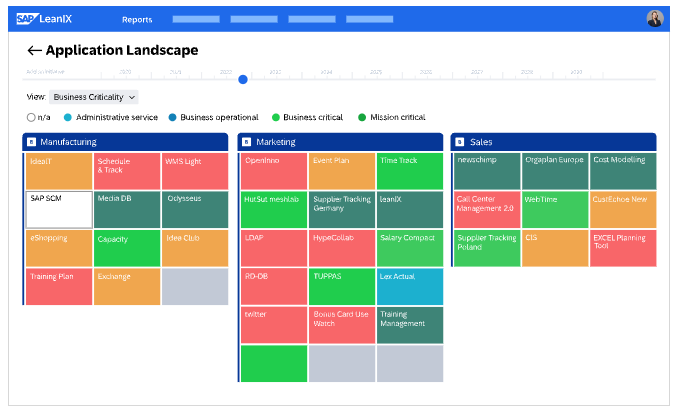Click the Sales group header icon

[x=460, y=142]
